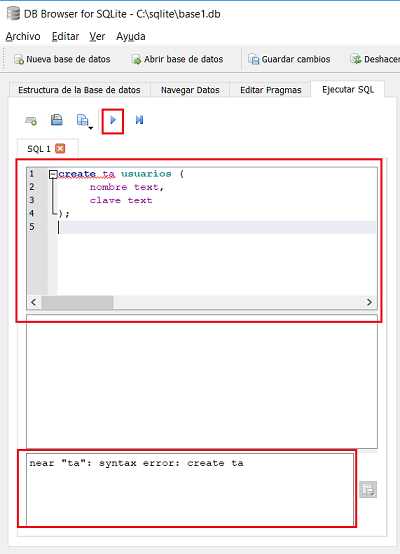Click the open SQL file icon
This screenshot has width=400, height=554.
(x=57, y=120)
